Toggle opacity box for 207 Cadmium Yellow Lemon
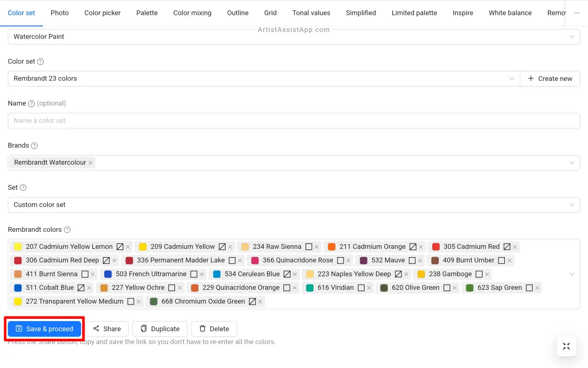 click(120, 247)
